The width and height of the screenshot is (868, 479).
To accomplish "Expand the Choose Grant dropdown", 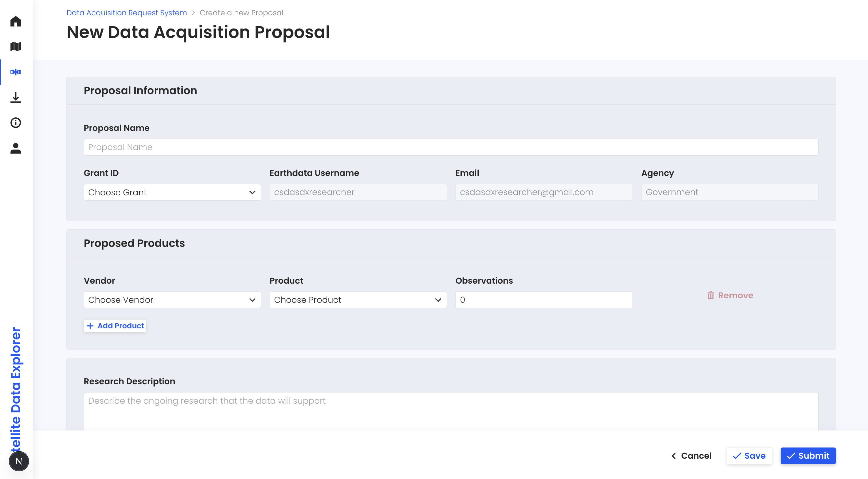I will click(172, 192).
